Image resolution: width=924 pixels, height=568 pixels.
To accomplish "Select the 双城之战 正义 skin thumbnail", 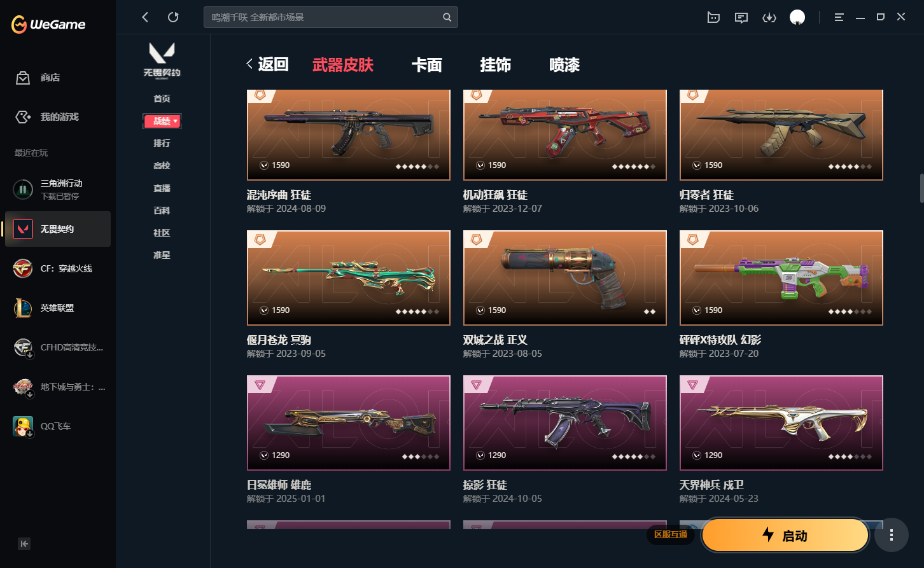I will (565, 278).
